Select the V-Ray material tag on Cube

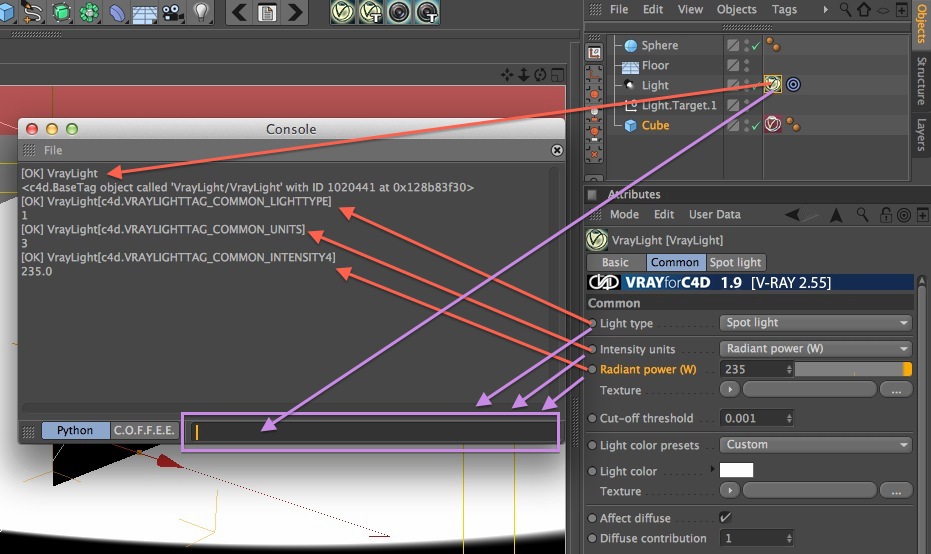[772, 124]
